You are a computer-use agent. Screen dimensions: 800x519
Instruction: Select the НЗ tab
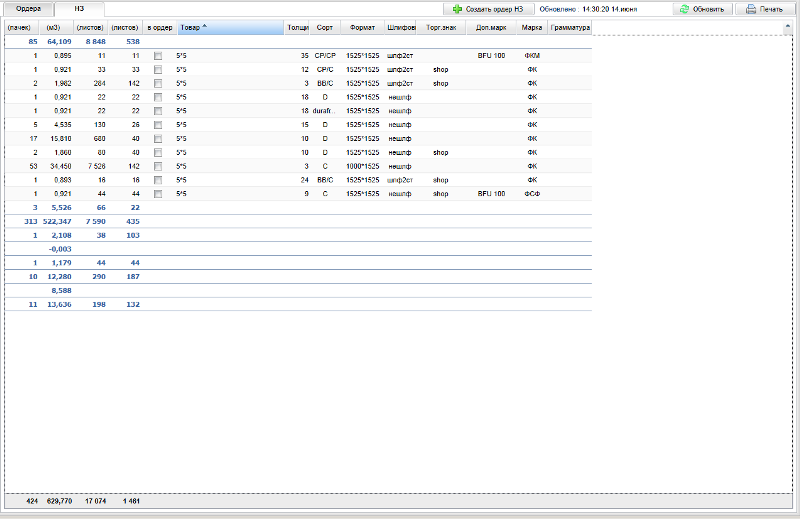(79, 8)
